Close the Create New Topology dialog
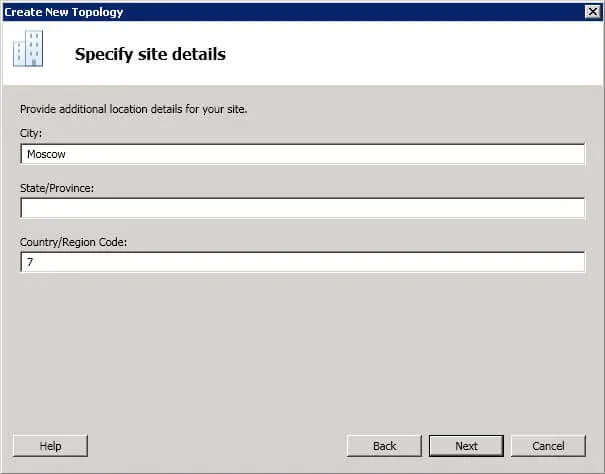The image size is (605, 474). [x=593, y=12]
